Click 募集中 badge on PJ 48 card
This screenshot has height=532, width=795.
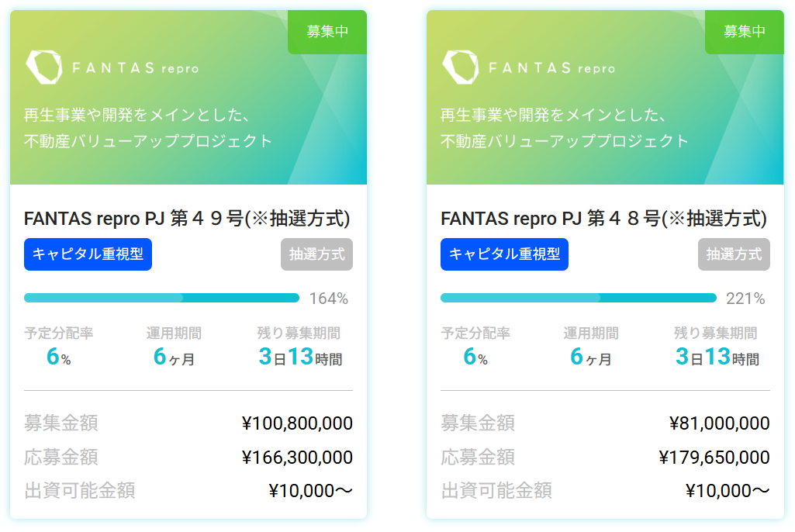click(x=744, y=32)
